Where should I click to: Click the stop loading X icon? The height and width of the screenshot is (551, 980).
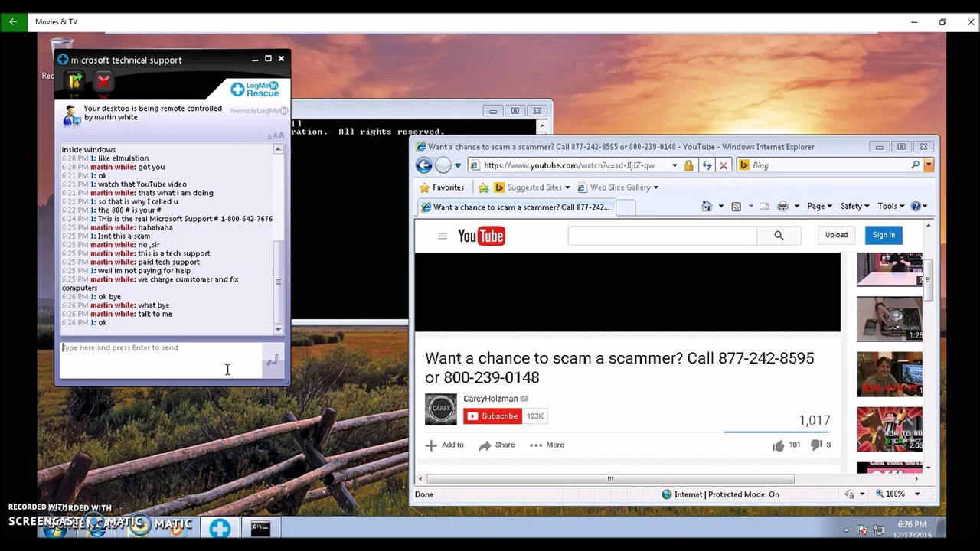(x=724, y=165)
